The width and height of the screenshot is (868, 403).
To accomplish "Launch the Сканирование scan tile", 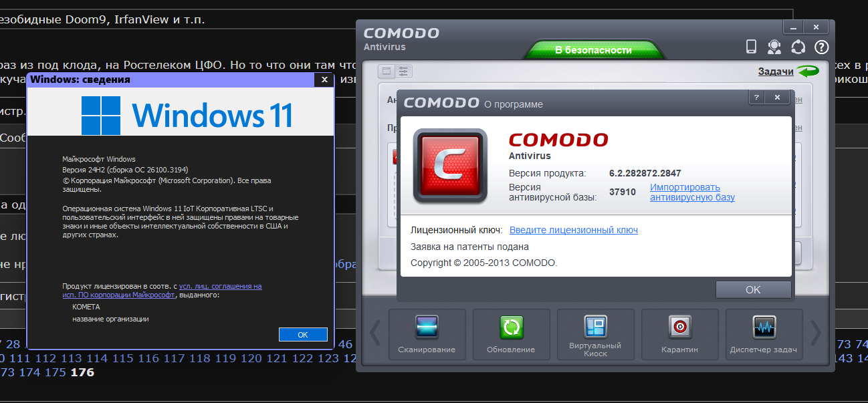I will 427,333.
